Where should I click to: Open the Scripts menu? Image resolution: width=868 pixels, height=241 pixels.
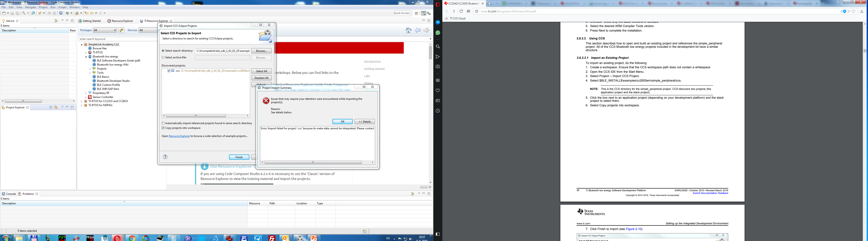pos(62,7)
